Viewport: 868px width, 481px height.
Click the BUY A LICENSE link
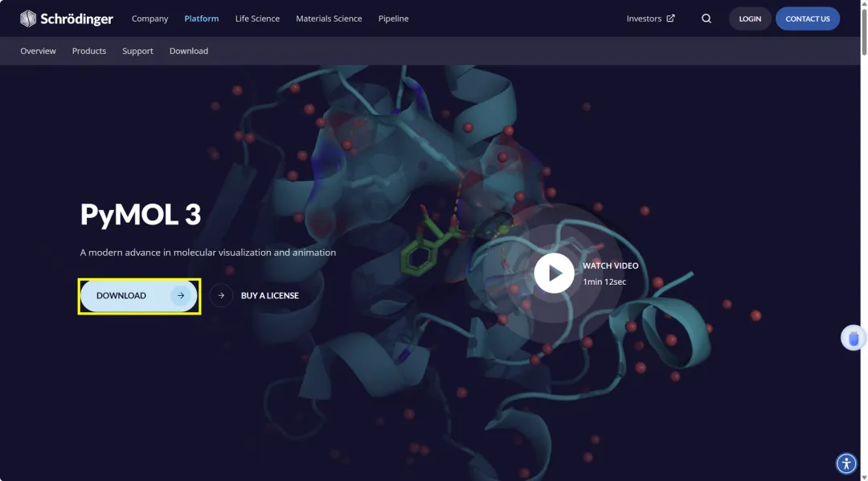click(269, 296)
